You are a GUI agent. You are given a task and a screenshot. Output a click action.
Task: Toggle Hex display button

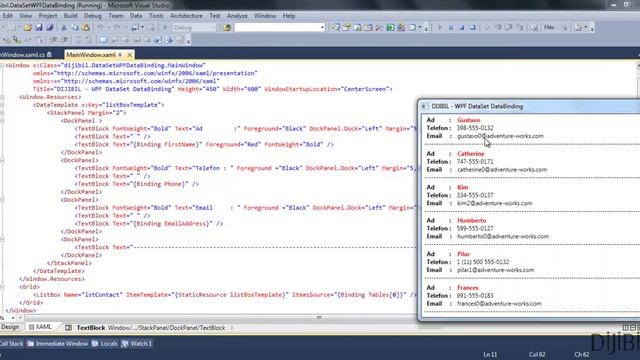point(549,27)
